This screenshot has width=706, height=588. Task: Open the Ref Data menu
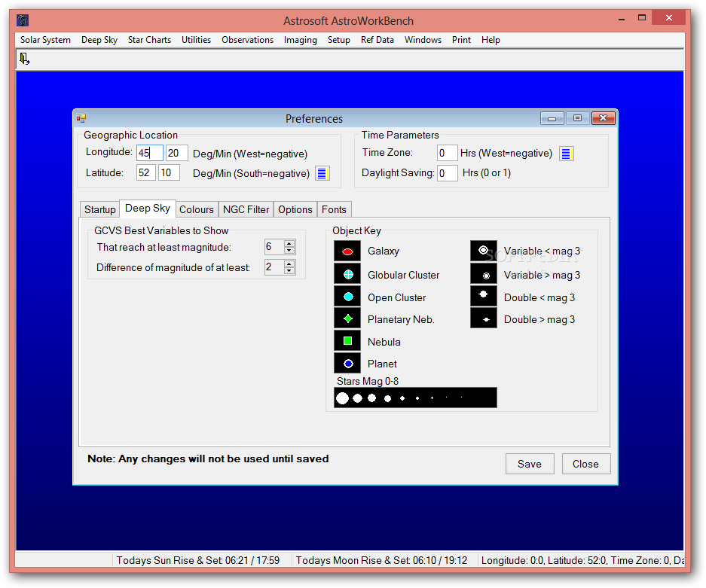(x=377, y=40)
